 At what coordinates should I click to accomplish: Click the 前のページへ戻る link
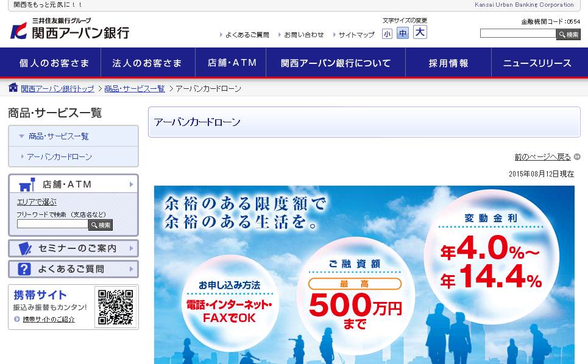[x=542, y=156]
